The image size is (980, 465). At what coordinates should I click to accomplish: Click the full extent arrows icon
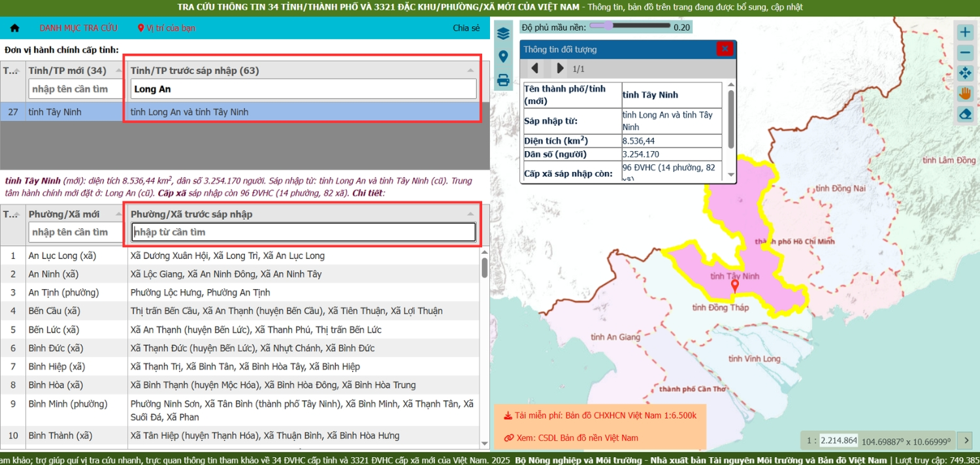[x=965, y=73]
